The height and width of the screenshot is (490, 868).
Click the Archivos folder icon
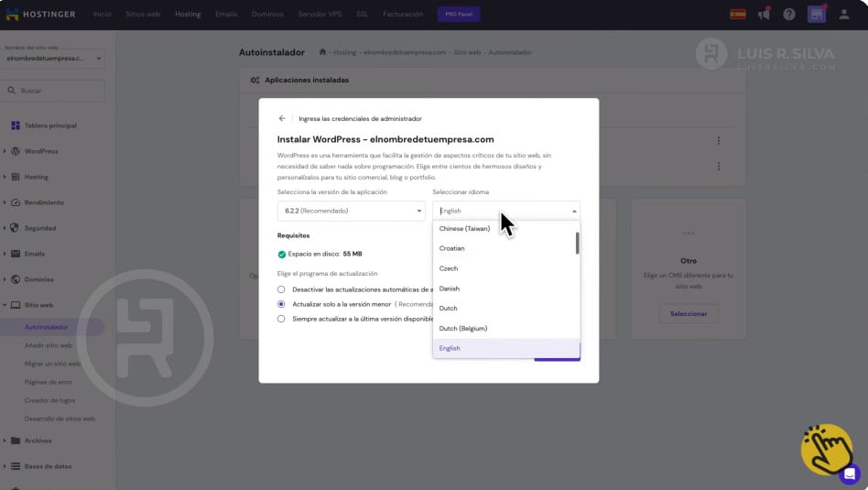coord(16,441)
